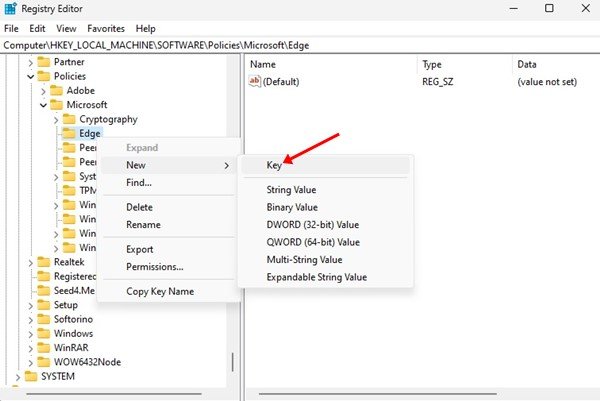The height and width of the screenshot is (401, 600).
Task: Expand the Partner tree node
Action: pyautogui.click(x=31, y=62)
